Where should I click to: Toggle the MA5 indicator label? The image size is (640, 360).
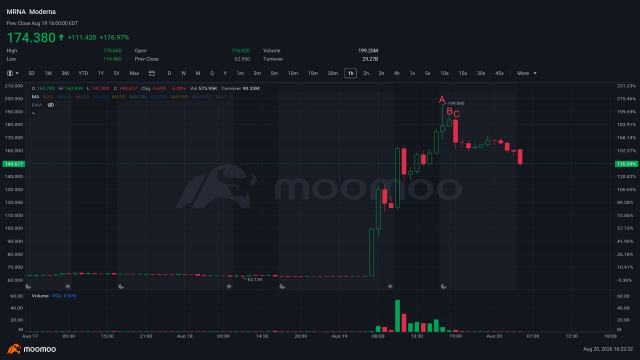(x=48, y=97)
